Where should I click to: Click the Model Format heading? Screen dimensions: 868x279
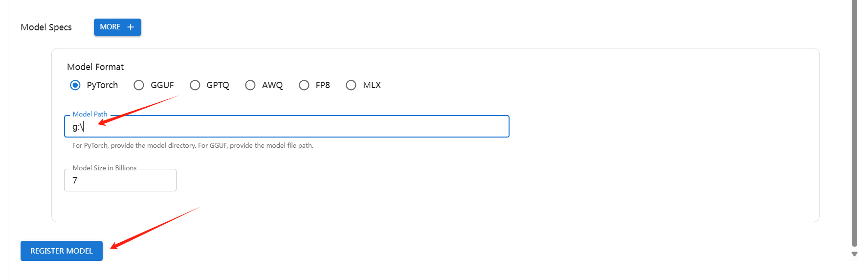click(95, 67)
